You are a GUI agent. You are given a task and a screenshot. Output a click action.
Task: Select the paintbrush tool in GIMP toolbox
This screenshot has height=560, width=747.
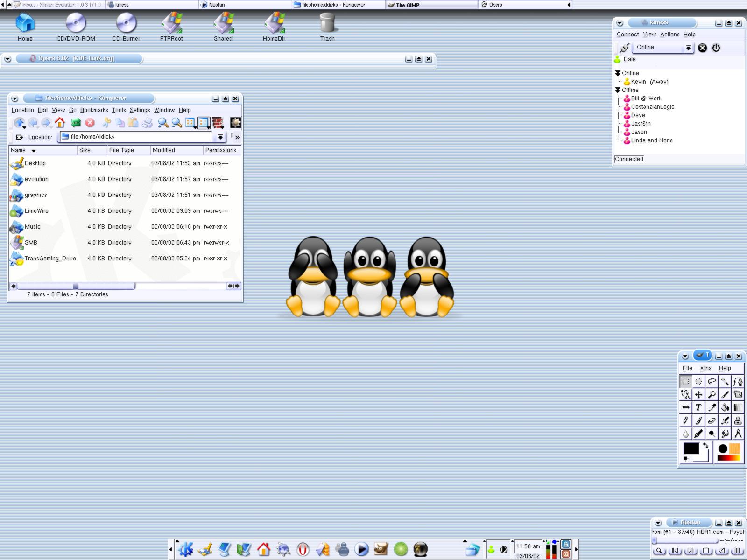click(698, 420)
